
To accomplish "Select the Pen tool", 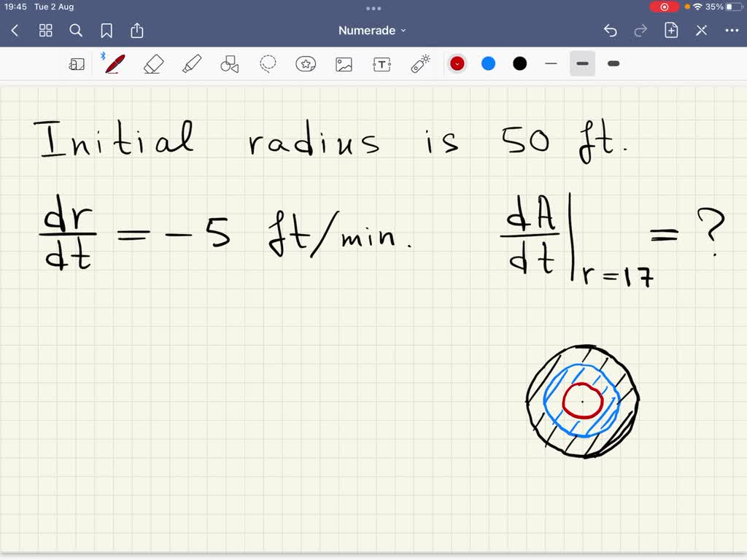I will (x=113, y=63).
